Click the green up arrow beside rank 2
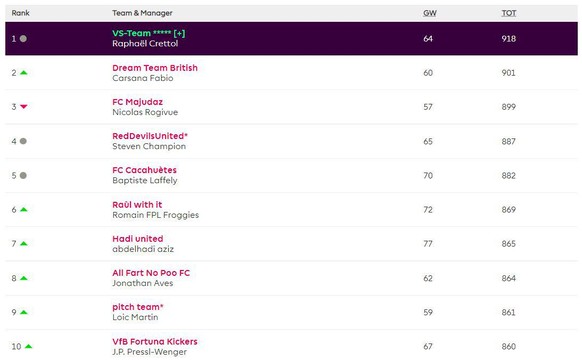Viewport: 582px width, 360px height. pyautogui.click(x=24, y=73)
